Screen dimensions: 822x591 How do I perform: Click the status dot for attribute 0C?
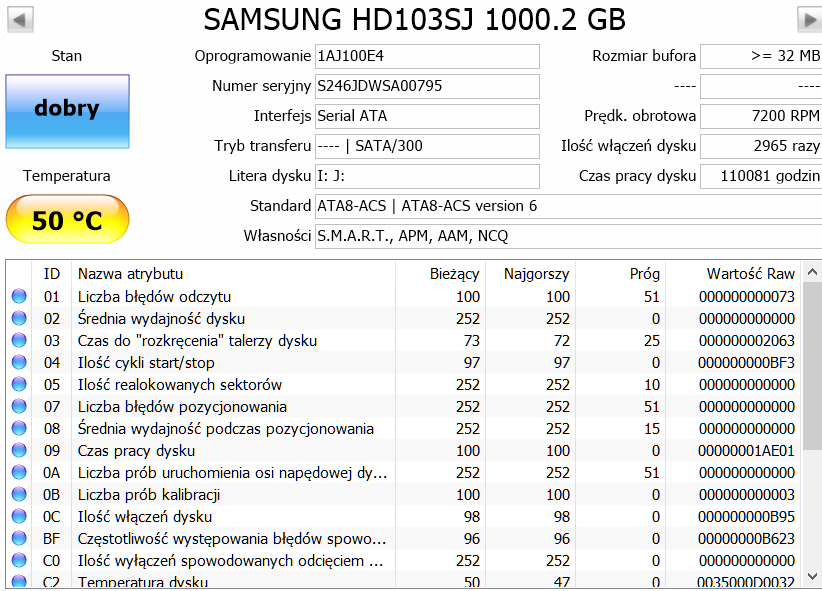[19, 517]
